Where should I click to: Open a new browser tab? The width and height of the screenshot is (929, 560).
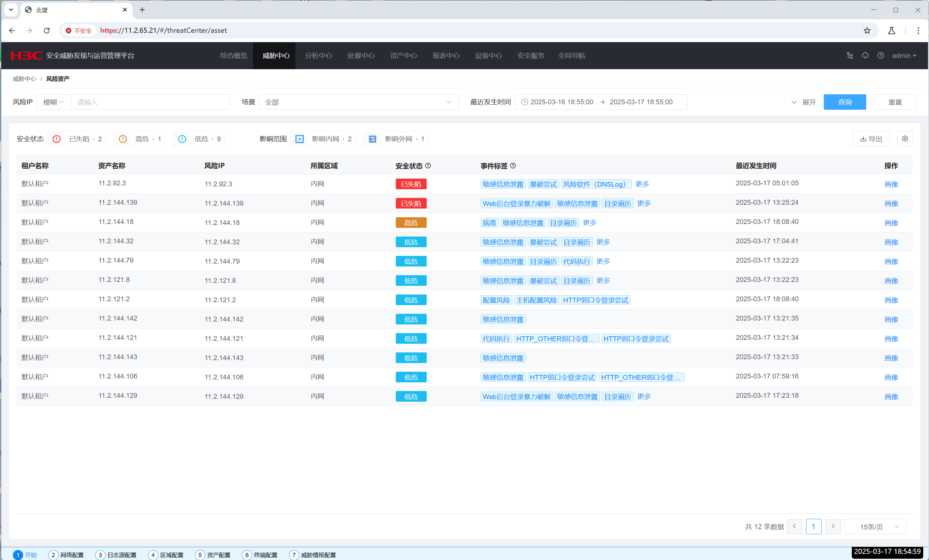(142, 10)
